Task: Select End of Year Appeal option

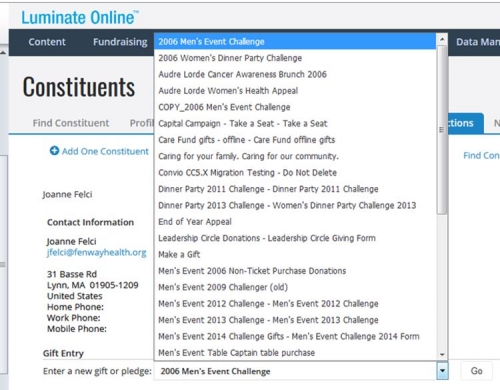Action: (x=295, y=222)
